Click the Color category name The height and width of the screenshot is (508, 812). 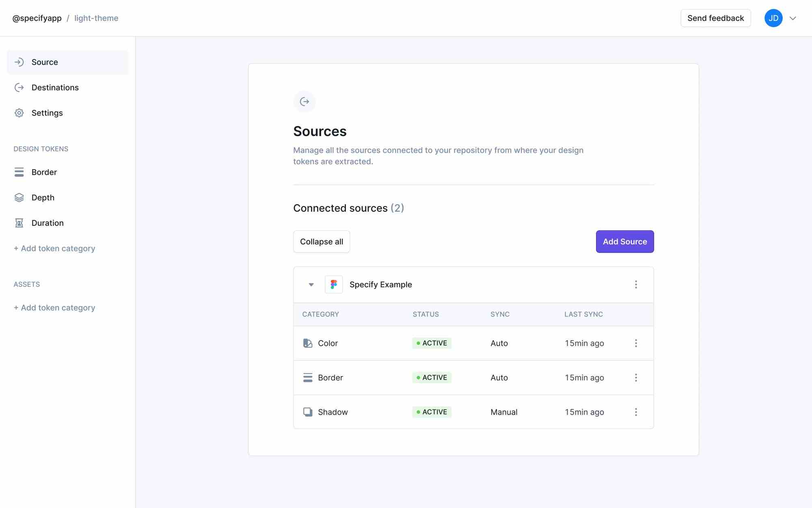[x=328, y=343]
